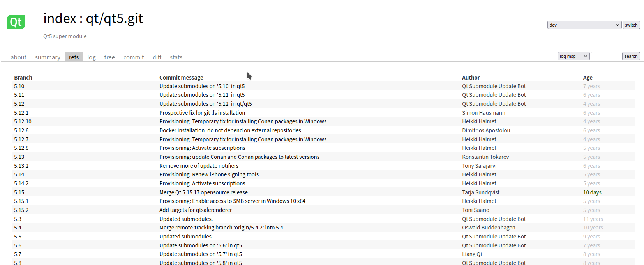644x265 pixels.
Task: Open branch 5.12.1
Action: point(21,113)
